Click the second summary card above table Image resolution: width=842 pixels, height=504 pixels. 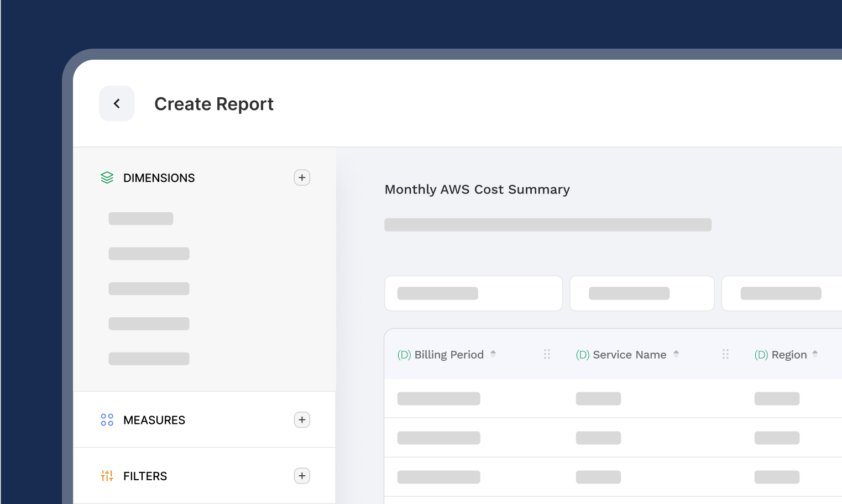coord(642,293)
